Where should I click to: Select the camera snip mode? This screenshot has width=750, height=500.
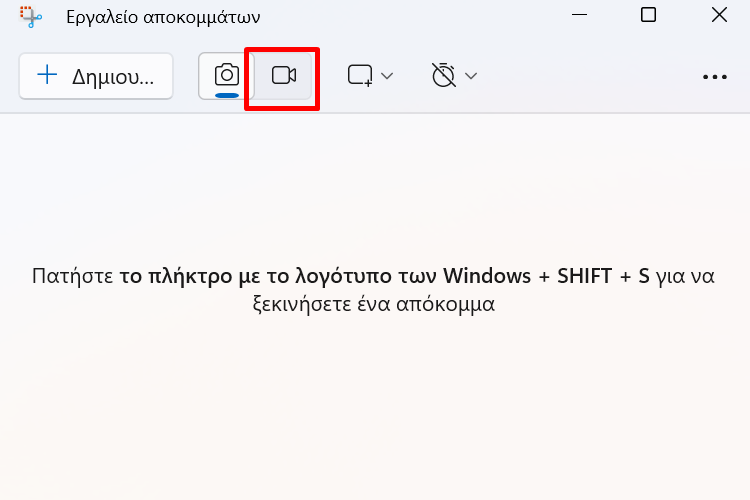[x=227, y=76]
